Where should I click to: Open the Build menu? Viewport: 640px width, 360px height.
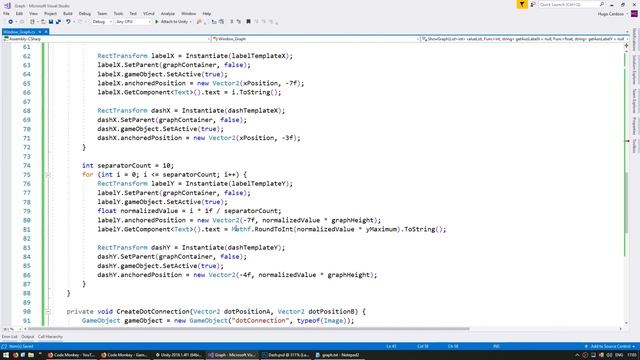[68, 13]
